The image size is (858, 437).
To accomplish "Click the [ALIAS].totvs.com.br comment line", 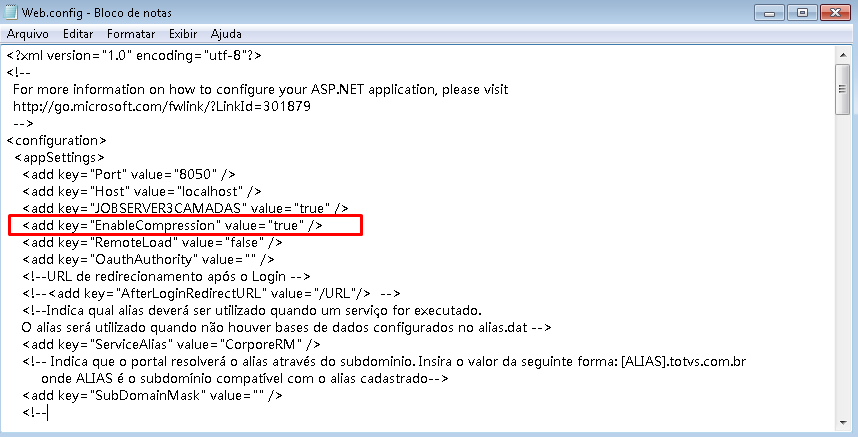I will [385, 362].
